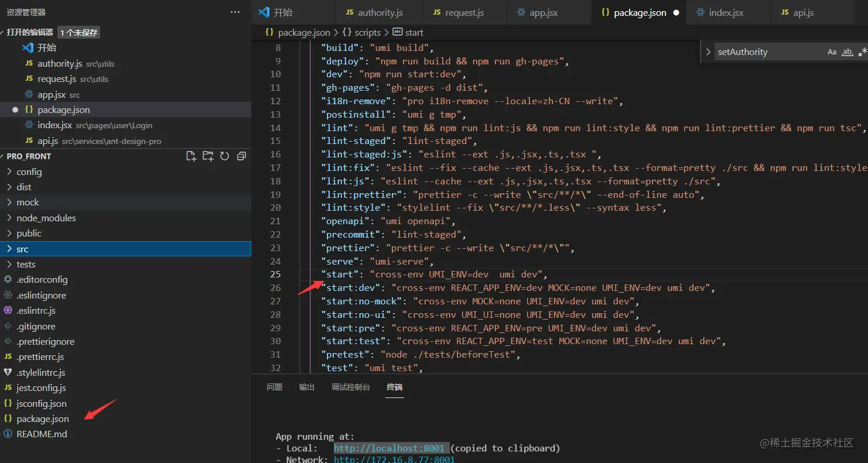Image resolution: width=868 pixels, height=463 pixels.
Task: Click line number 25 in the gutter
Action: [275, 274]
